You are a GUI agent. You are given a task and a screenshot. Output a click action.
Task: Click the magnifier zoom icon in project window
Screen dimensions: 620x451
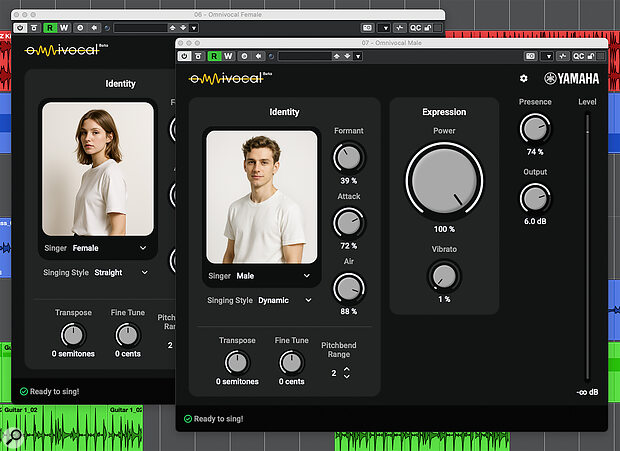click(13, 437)
